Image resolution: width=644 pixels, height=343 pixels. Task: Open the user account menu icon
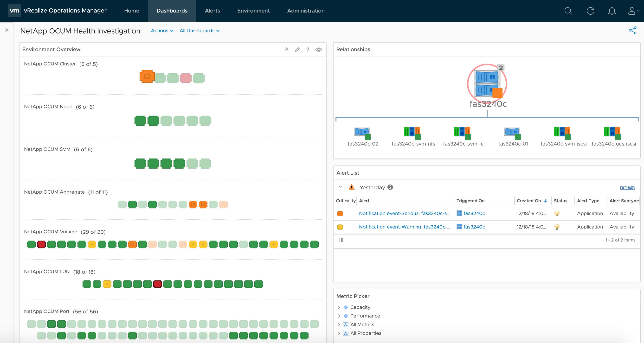click(633, 11)
